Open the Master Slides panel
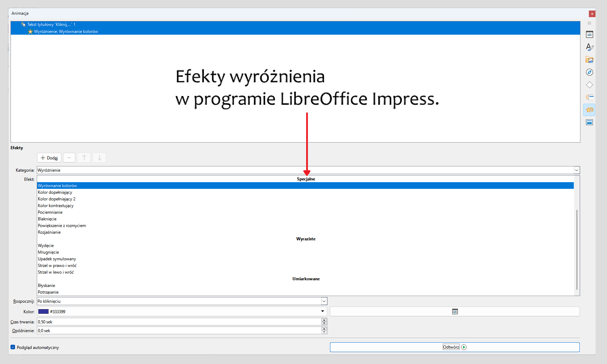This screenshot has height=364, width=607. tap(590, 122)
